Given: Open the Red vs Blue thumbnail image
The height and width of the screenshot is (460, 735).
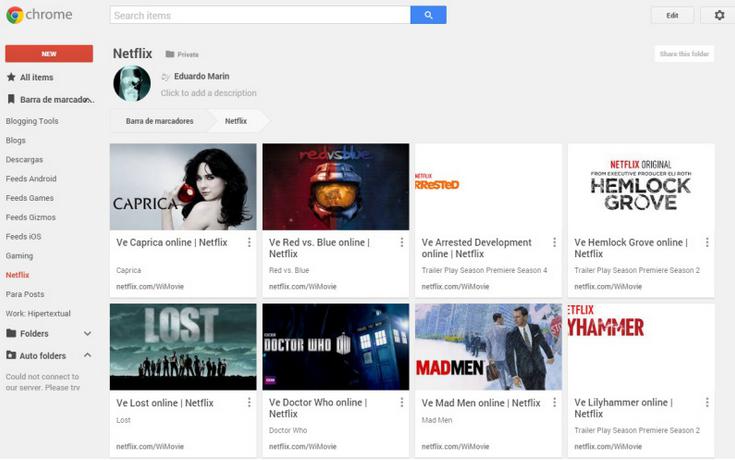Looking at the screenshot, I should (x=336, y=187).
